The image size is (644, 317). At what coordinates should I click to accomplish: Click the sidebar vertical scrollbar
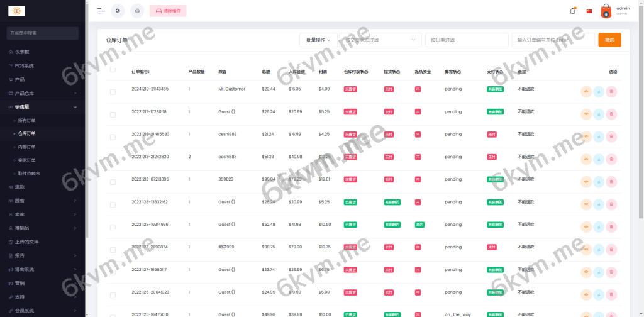click(x=87, y=126)
